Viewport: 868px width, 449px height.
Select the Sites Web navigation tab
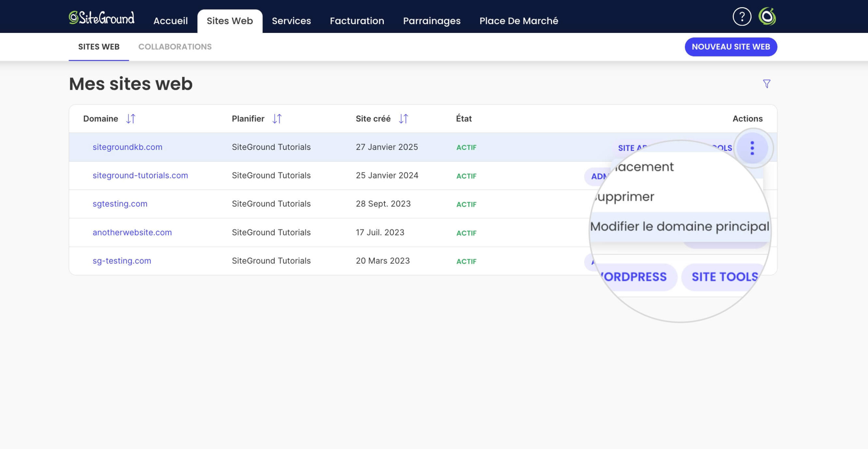click(x=230, y=21)
